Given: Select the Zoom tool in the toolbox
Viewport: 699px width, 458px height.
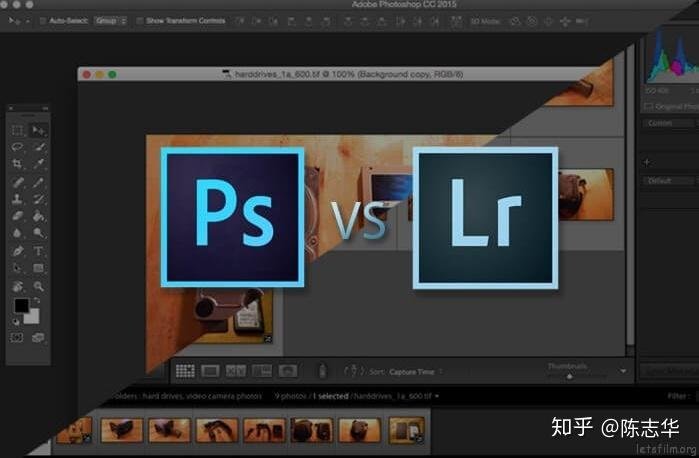Looking at the screenshot, I should point(38,286).
